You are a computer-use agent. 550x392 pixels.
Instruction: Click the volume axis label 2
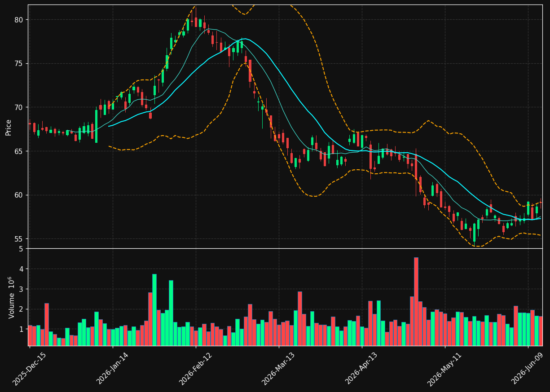coord(21,309)
